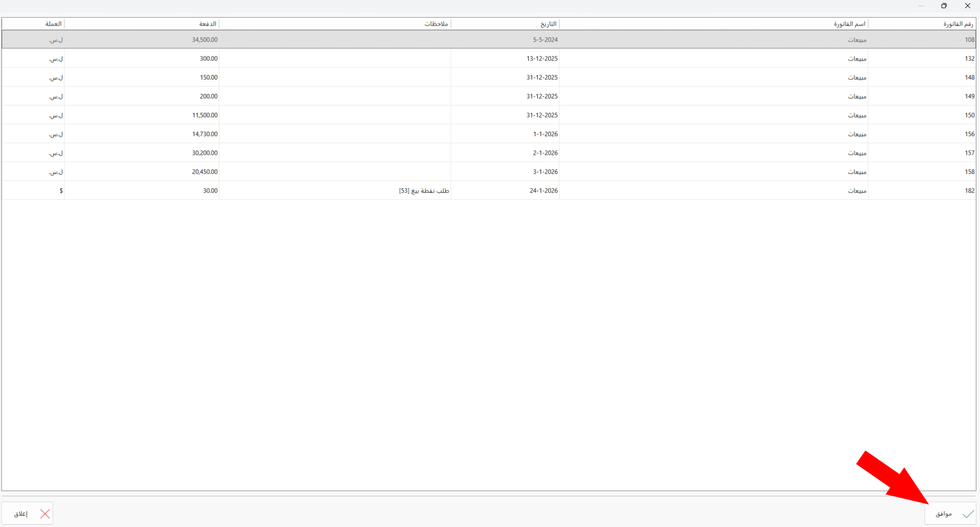
Task: Select invoice row number 132
Action: coord(489,58)
